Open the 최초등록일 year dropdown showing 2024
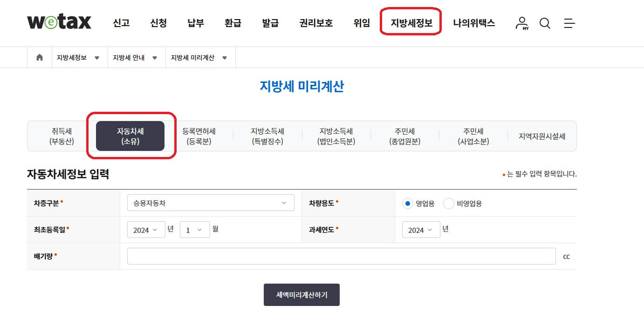644x319 pixels. pyautogui.click(x=146, y=229)
